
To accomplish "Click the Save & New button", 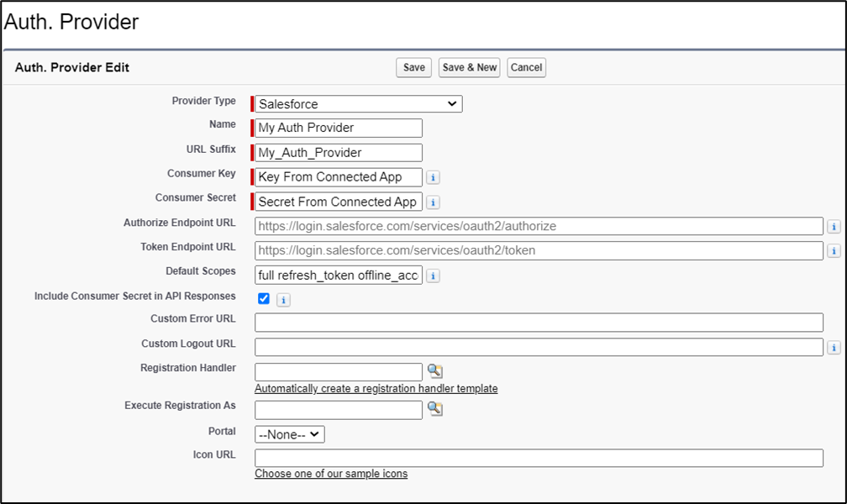I will [x=470, y=67].
